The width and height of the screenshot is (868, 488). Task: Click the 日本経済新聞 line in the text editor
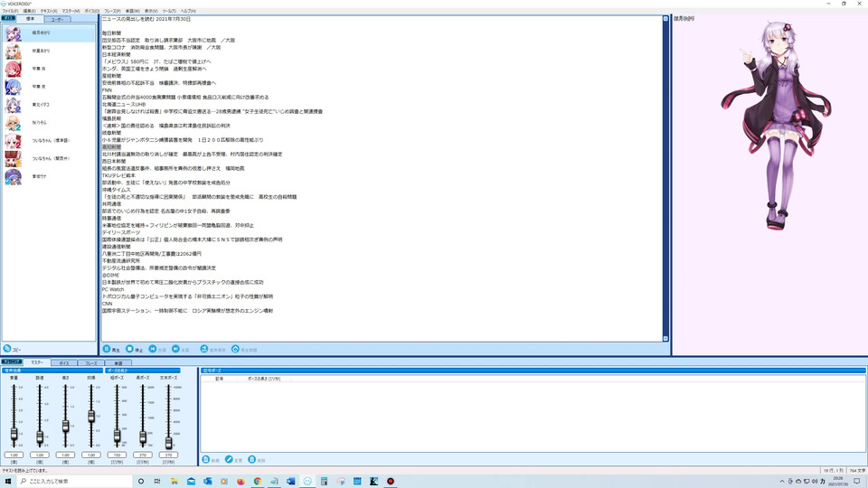pos(117,54)
